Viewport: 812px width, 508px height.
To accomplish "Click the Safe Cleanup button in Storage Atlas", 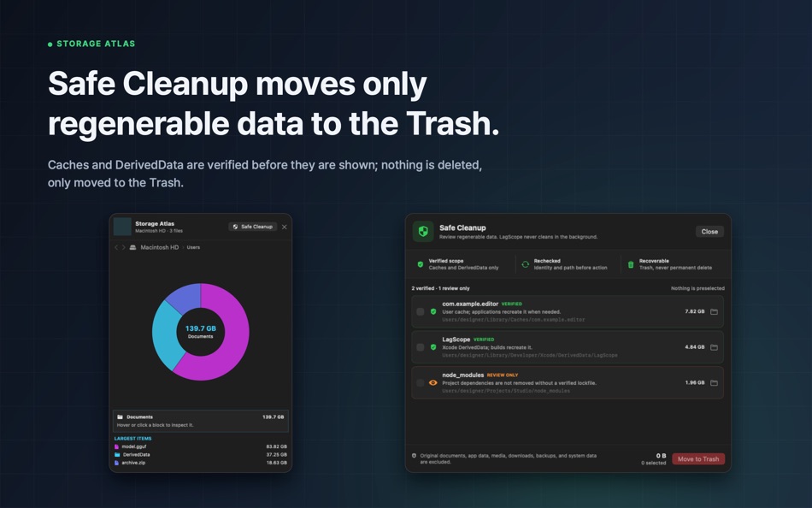I will pos(253,227).
